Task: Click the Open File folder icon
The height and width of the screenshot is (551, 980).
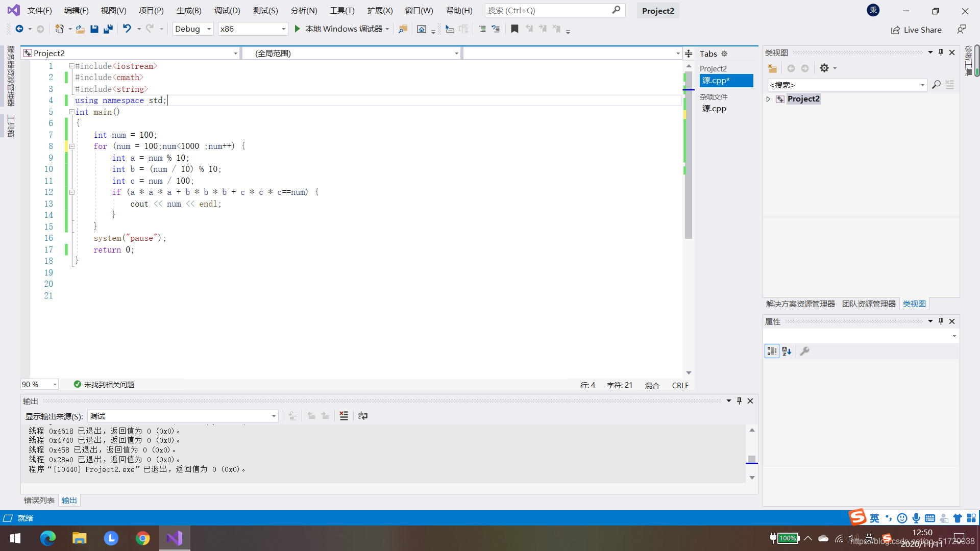Action: pos(80,29)
